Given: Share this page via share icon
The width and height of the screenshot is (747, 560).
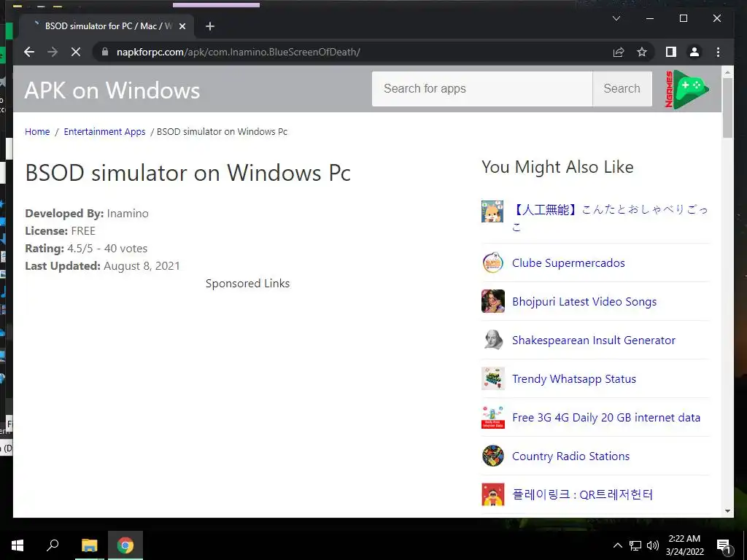Looking at the screenshot, I should (619, 52).
